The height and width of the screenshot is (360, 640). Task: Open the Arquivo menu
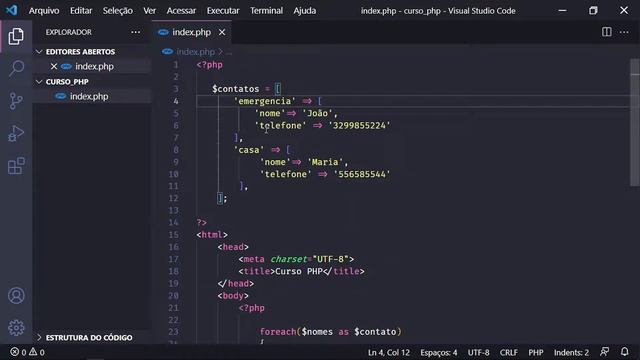click(x=44, y=11)
